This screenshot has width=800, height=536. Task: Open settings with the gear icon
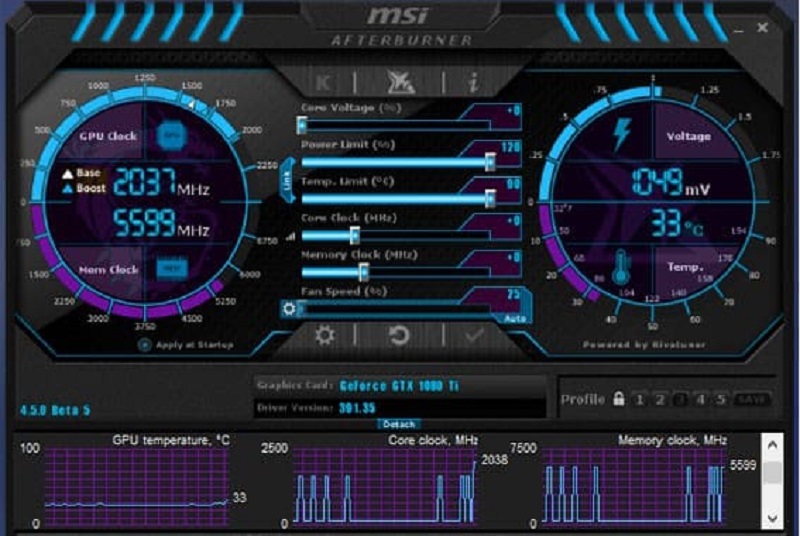coord(324,335)
